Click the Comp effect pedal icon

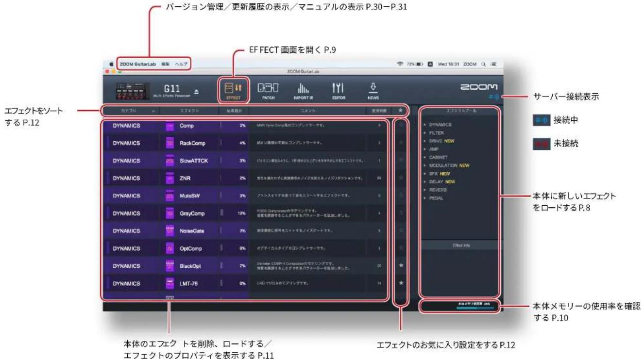point(169,126)
